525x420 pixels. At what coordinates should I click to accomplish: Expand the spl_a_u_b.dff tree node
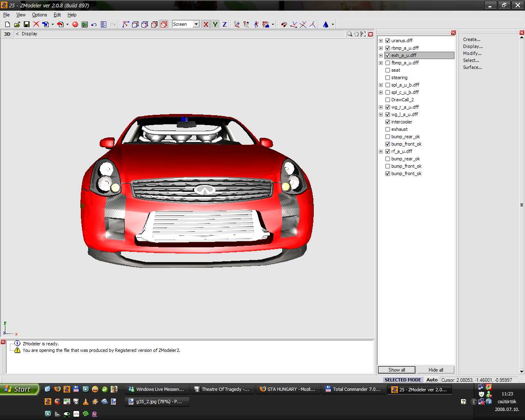tap(381, 85)
